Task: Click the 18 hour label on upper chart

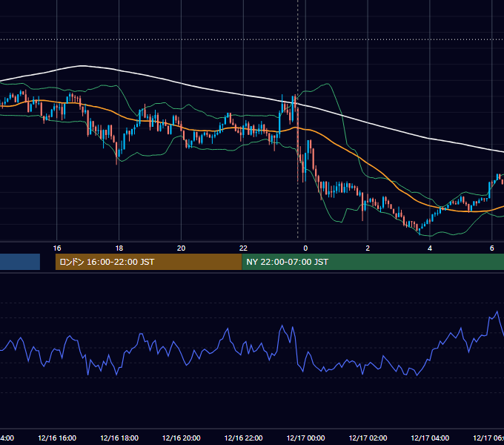Action: point(119,248)
